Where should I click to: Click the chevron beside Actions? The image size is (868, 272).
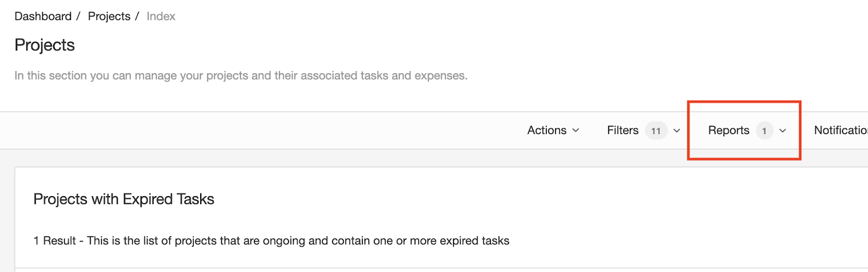(x=576, y=131)
